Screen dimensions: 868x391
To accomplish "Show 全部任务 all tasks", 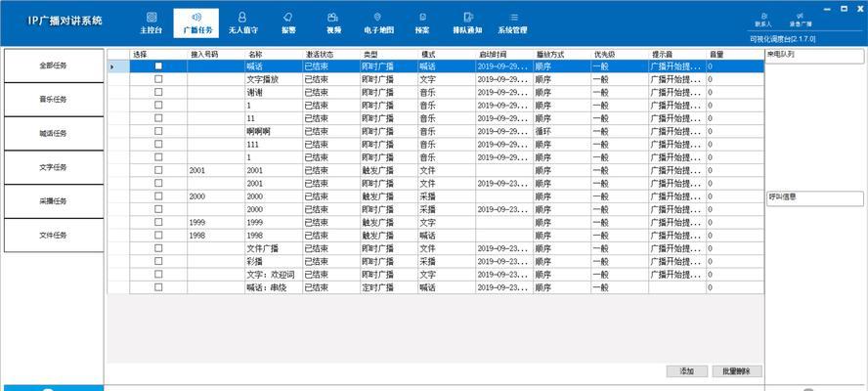I will (x=54, y=65).
